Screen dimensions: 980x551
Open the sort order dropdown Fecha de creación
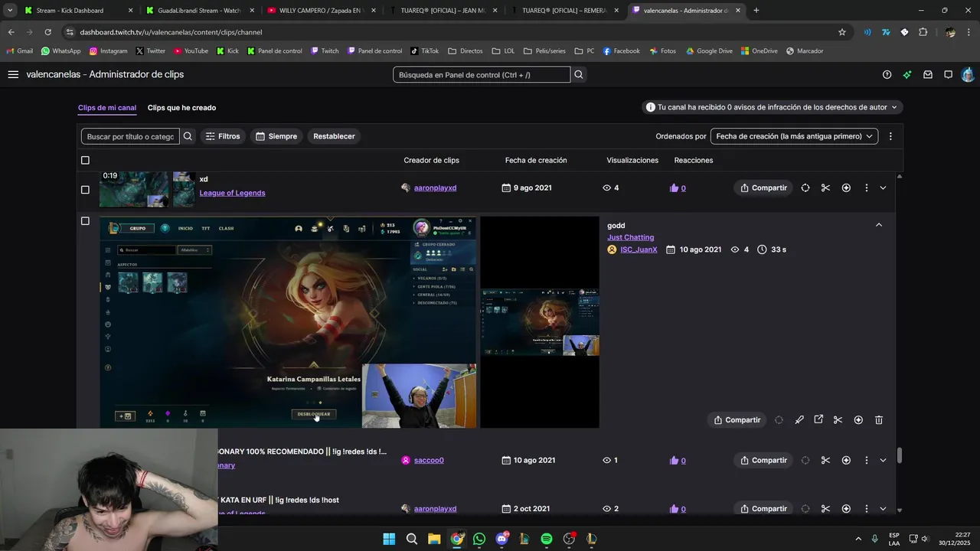pos(794,136)
